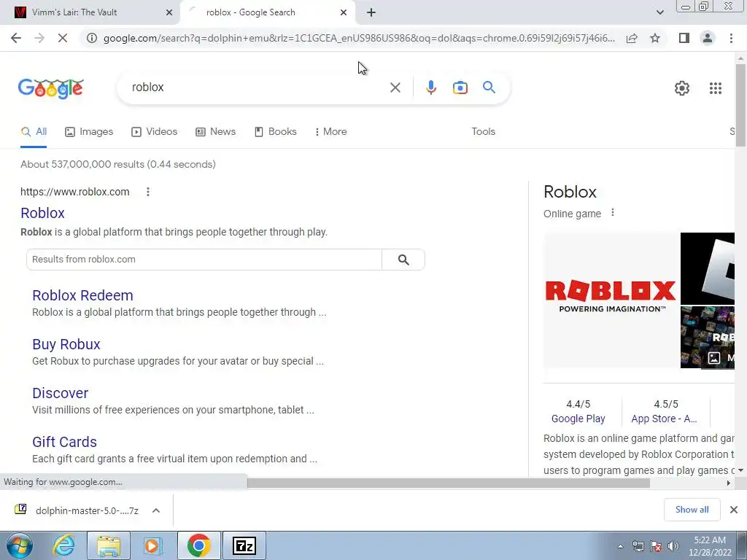Screen dimensions: 747x560
Task: Click the Google holiday logo
Action: coord(51,88)
